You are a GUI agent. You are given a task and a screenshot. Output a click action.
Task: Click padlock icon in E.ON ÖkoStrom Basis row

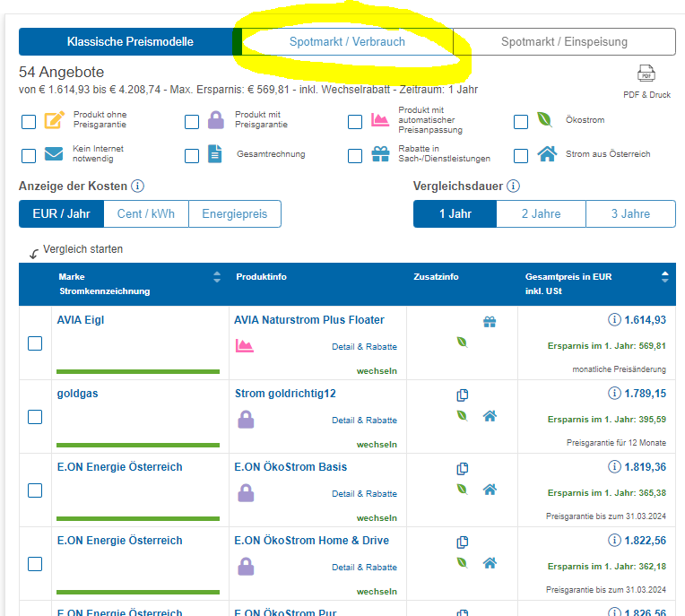(246, 493)
